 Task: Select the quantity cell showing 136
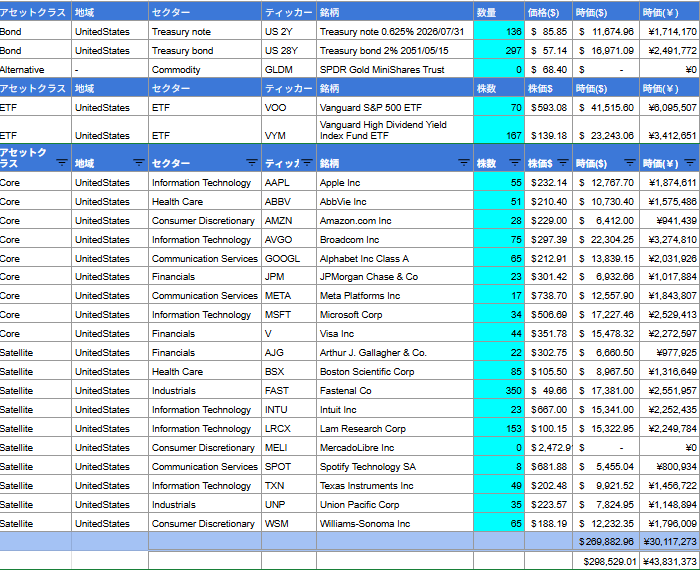(x=499, y=31)
